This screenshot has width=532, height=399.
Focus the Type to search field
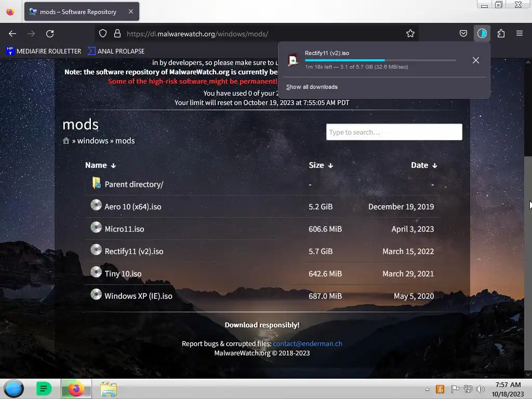pos(394,132)
